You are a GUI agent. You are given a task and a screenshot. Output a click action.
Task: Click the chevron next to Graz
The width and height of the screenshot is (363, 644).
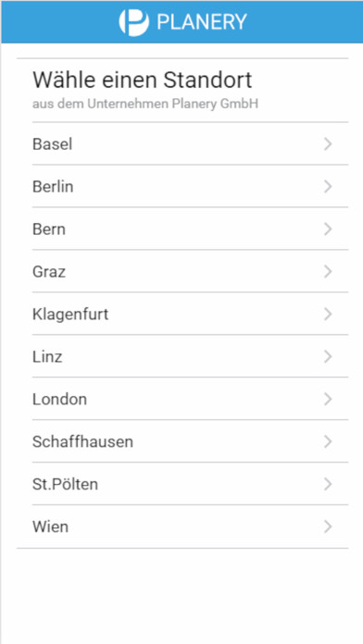[328, 271]
